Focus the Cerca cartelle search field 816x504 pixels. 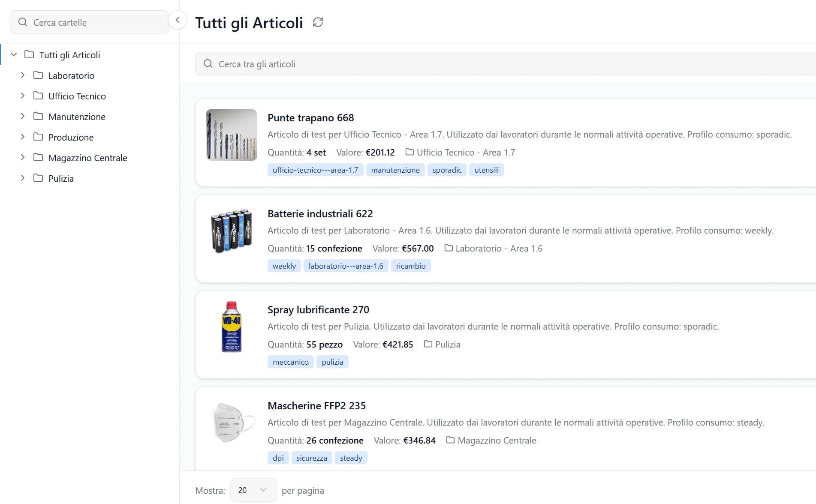(x=89, y=22)
